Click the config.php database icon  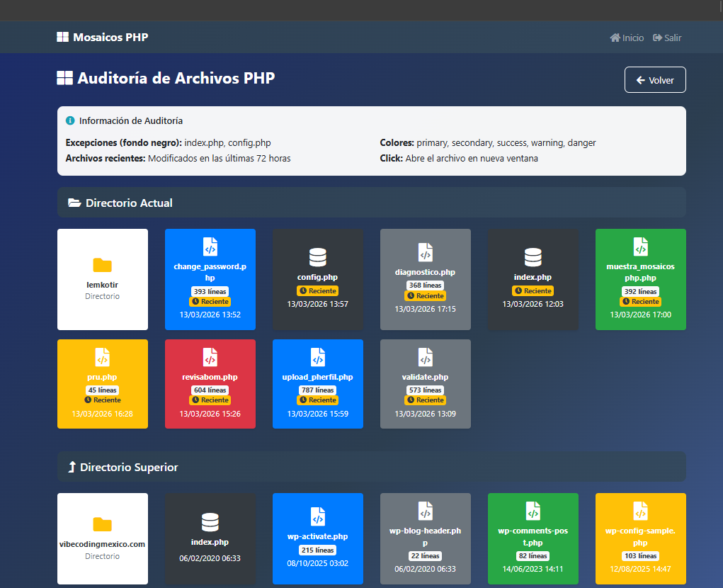[318, 257]
